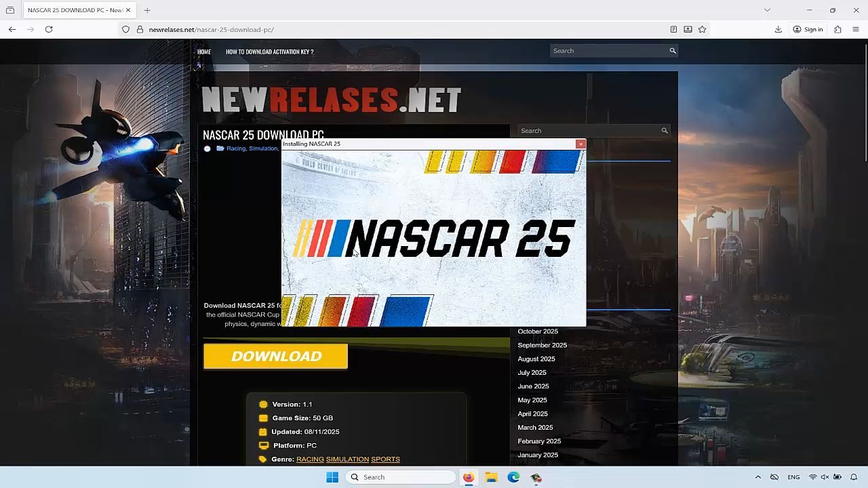The width and height of the screenshot is (868, 488).
Task: Open the Firefox downloads panel
Action: pos(778,29)
